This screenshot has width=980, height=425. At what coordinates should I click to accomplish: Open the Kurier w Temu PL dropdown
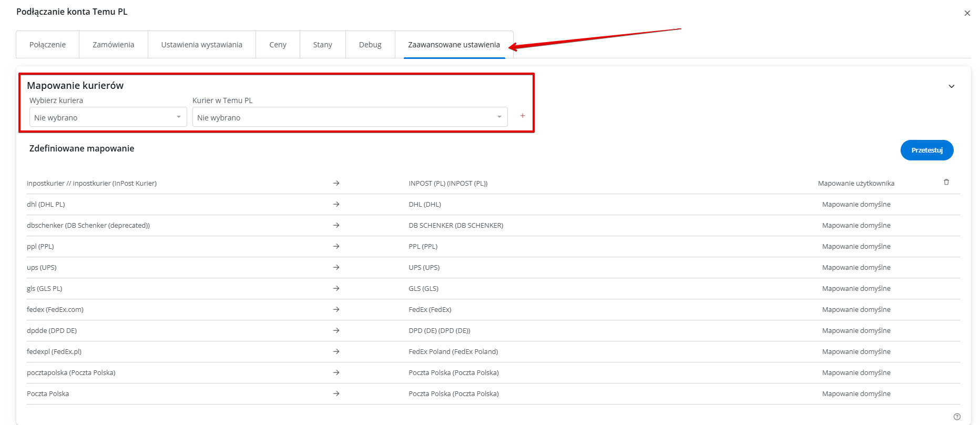[350, 117]
